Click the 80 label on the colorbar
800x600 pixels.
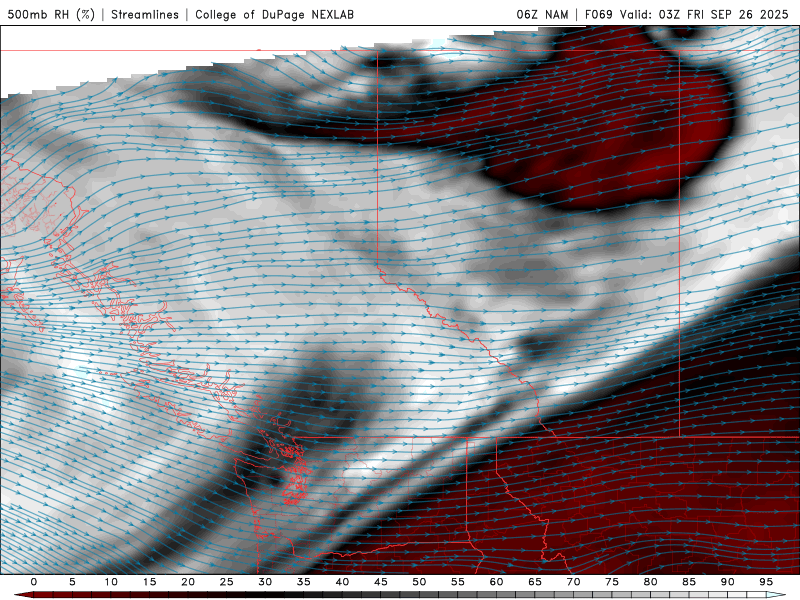pyautogui.click(x=650, y=582)
